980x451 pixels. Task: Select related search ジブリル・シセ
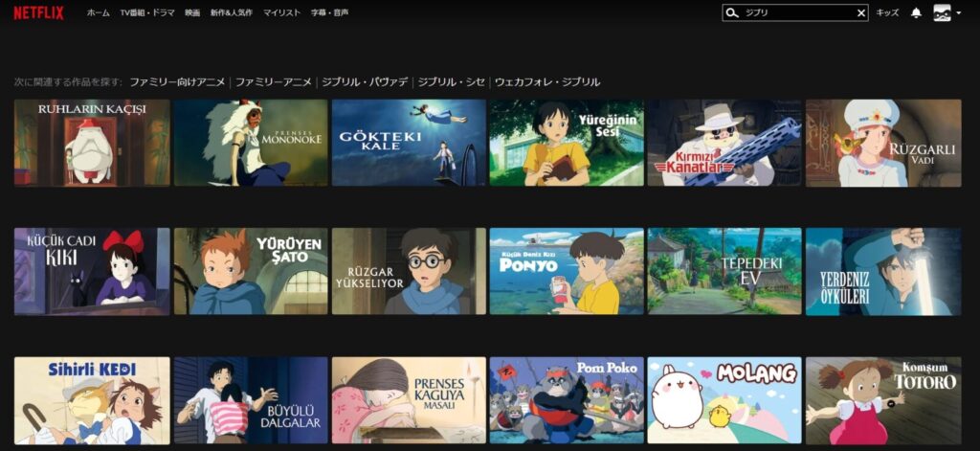[452, 82]
